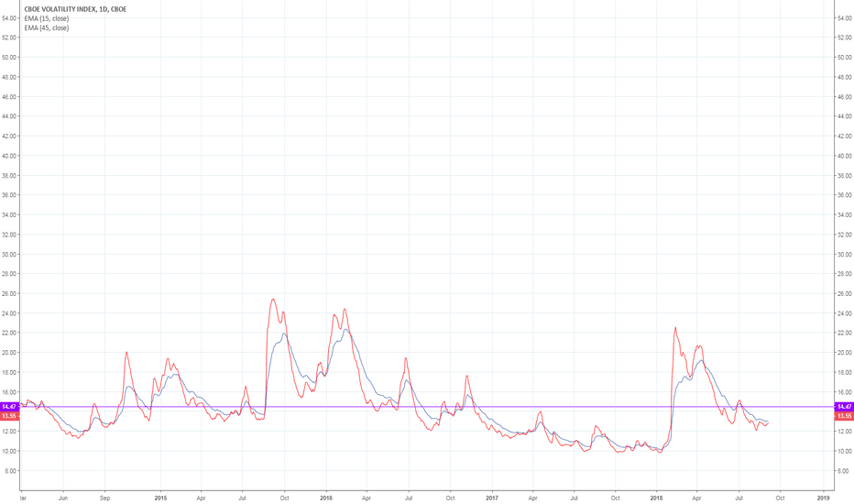The image size is (854, 504).
Task: Click the Sep label on time axis
Action: point(104,498)
